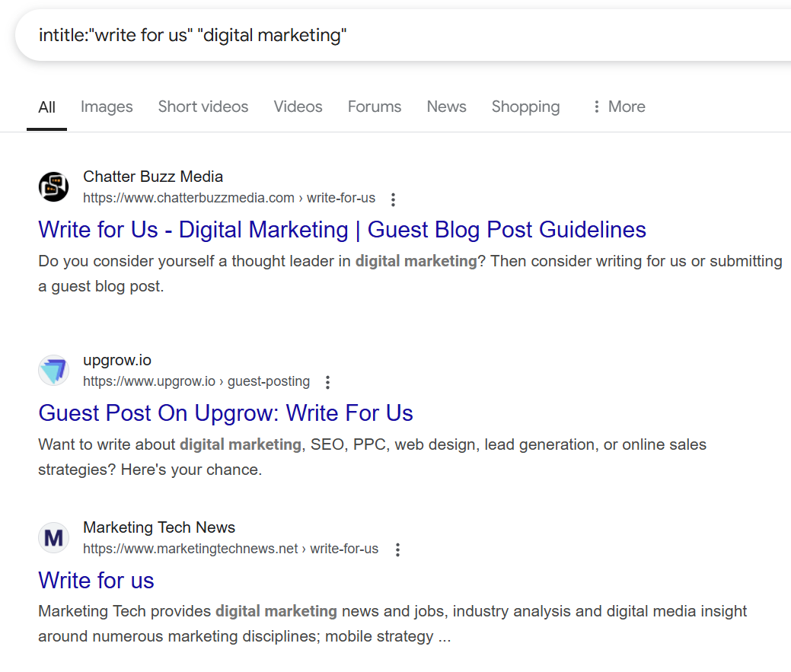The image size is (791, 672).
Task: Click the Chatter Buzz Media site name
Action: pos(153,177)
